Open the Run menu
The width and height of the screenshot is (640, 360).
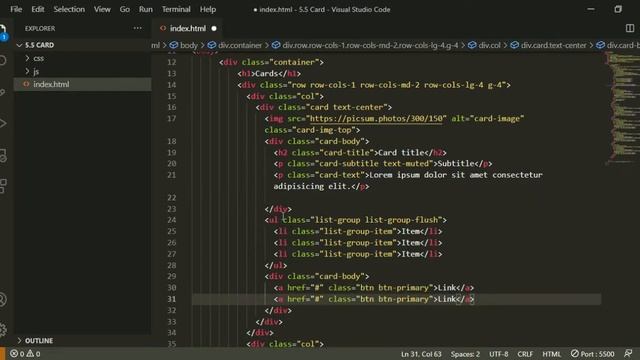(145, 9)
